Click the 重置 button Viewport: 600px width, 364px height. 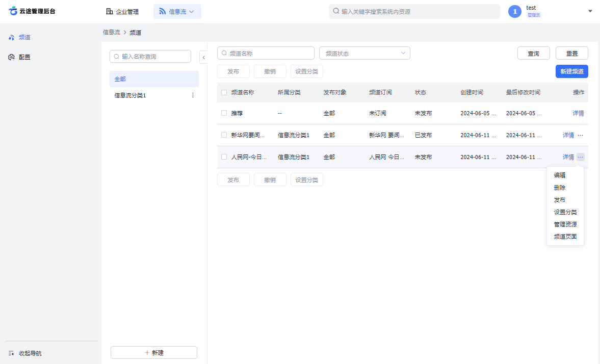[x=571, y=53]
